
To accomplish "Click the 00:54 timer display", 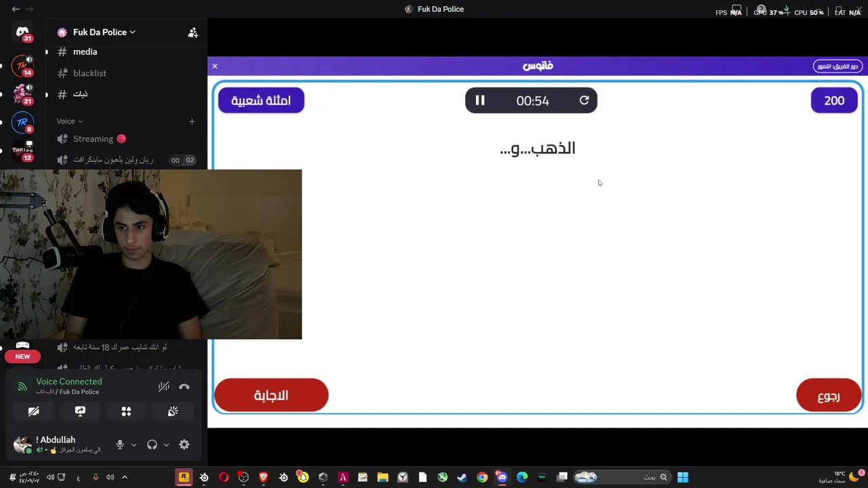I will (x=532, y=101).
